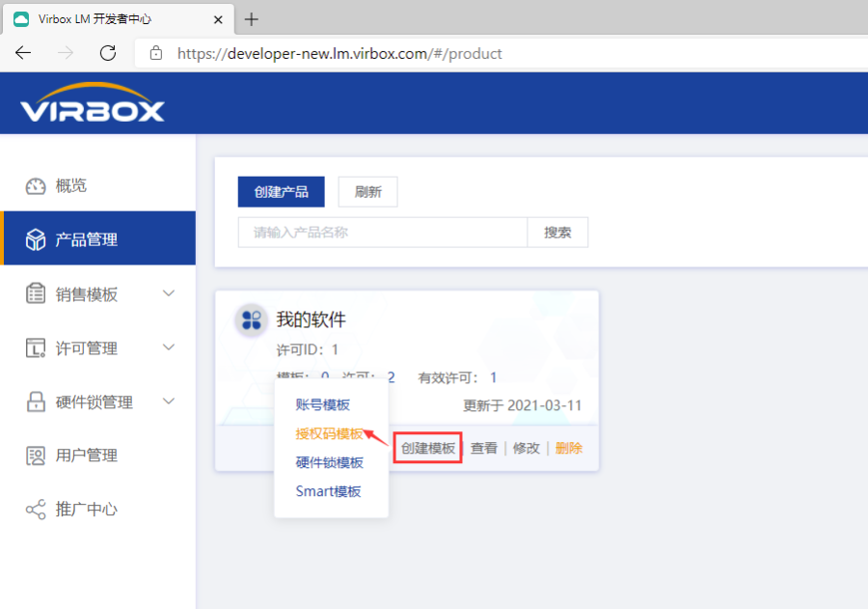Click the 我的软件 product icon

coord(251,319)
